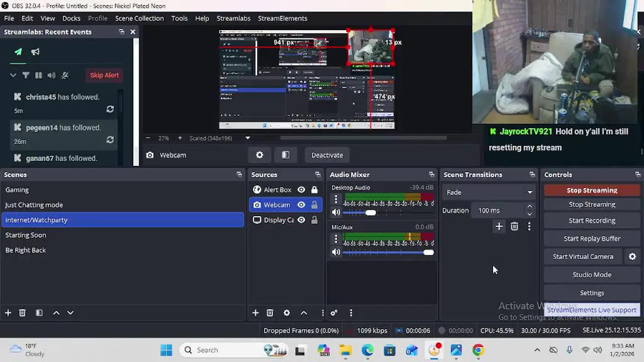Move the selected scene up
The height and width of the screenshot is (362, 644).
coord(56,313)
